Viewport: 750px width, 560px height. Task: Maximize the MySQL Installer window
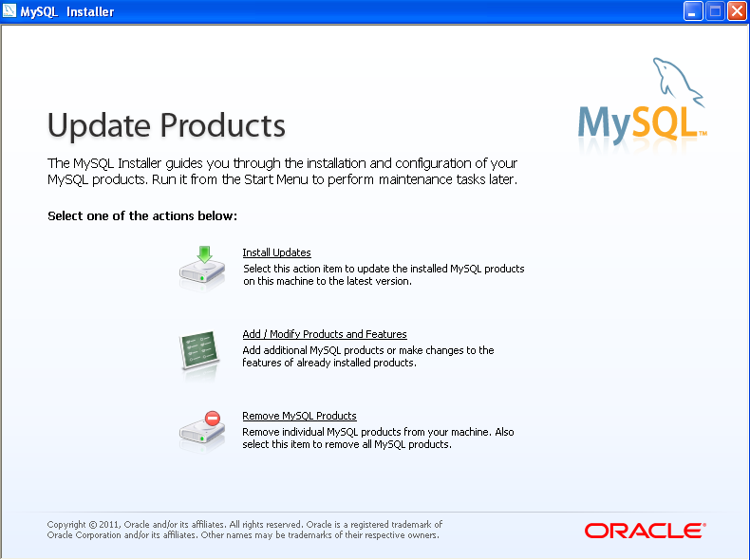(715, 11)
